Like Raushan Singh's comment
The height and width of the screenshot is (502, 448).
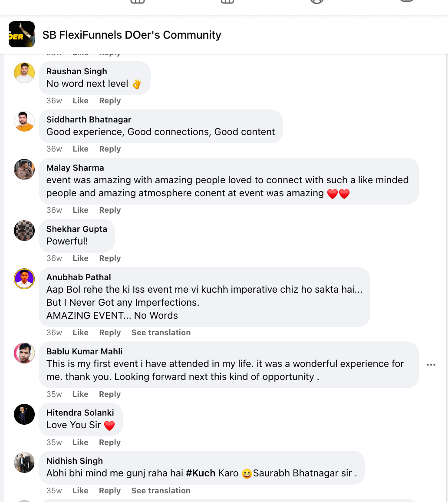pyautogui.click(x=80, y=101)
